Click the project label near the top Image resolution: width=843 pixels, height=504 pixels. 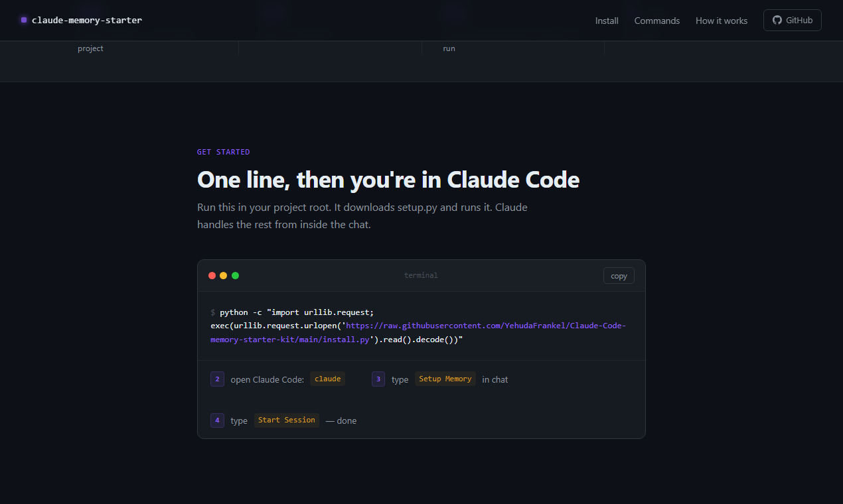[x=90, y=48]
